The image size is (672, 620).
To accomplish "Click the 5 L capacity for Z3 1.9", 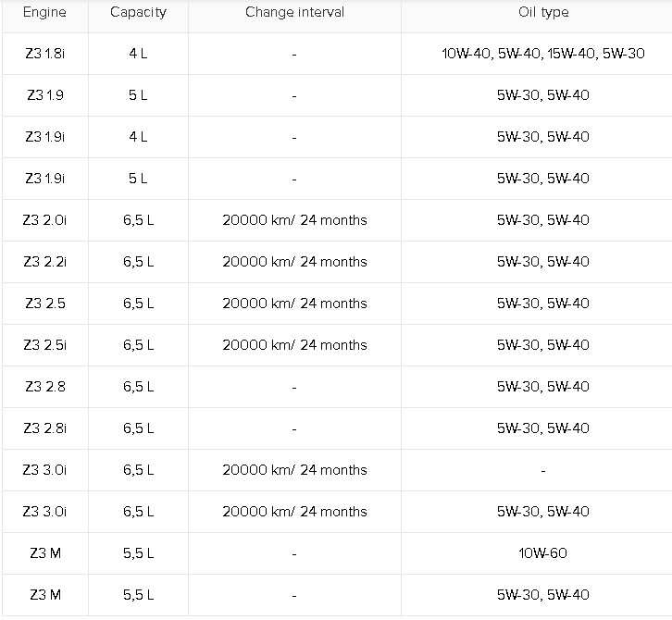I will [138, 95].
